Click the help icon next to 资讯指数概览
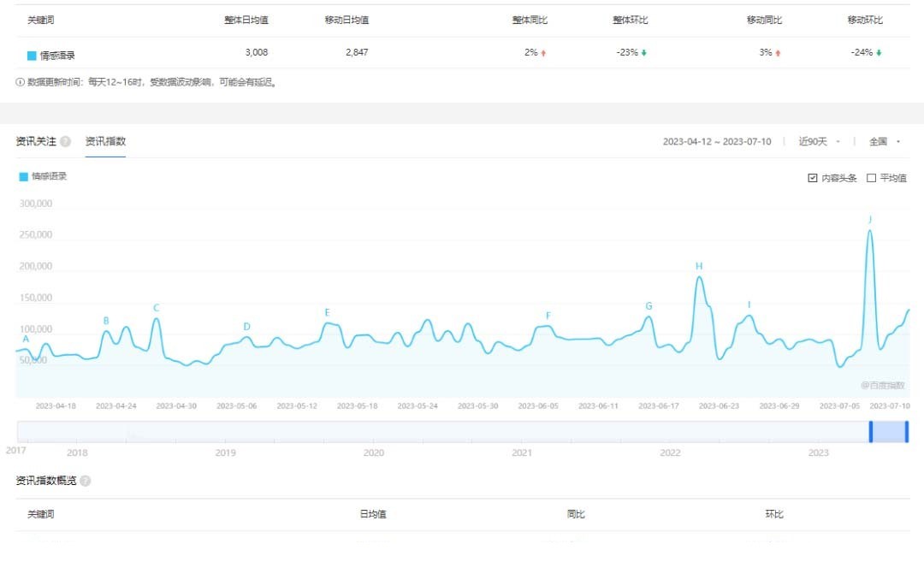This screenshot has height=562, width=924. coord(86,481)
